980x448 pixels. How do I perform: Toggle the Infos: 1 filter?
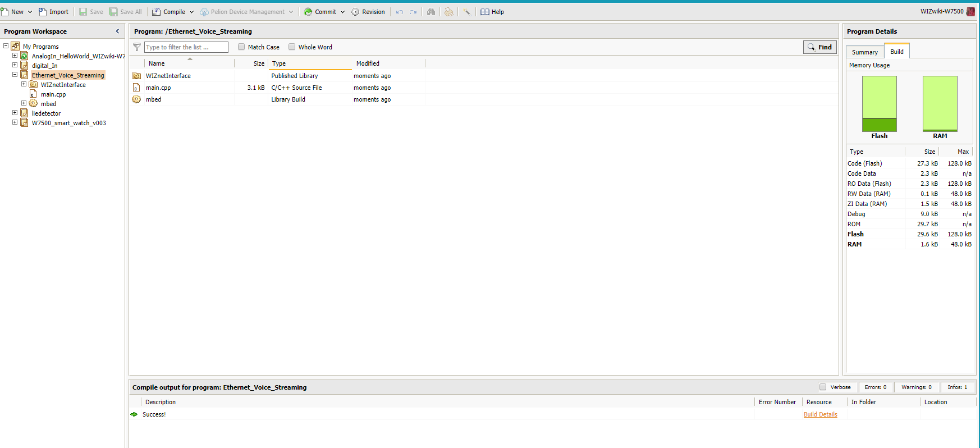[958, 387]
